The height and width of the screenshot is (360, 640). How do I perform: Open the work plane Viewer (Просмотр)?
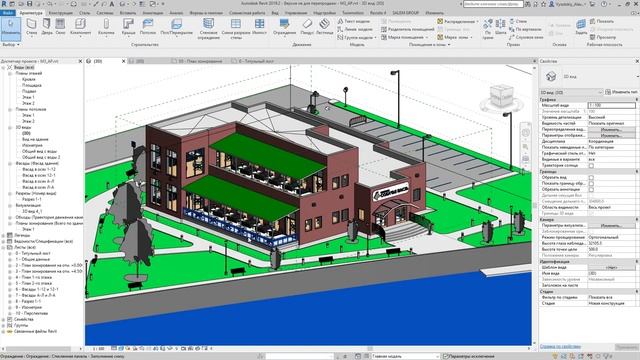point(602,37)
